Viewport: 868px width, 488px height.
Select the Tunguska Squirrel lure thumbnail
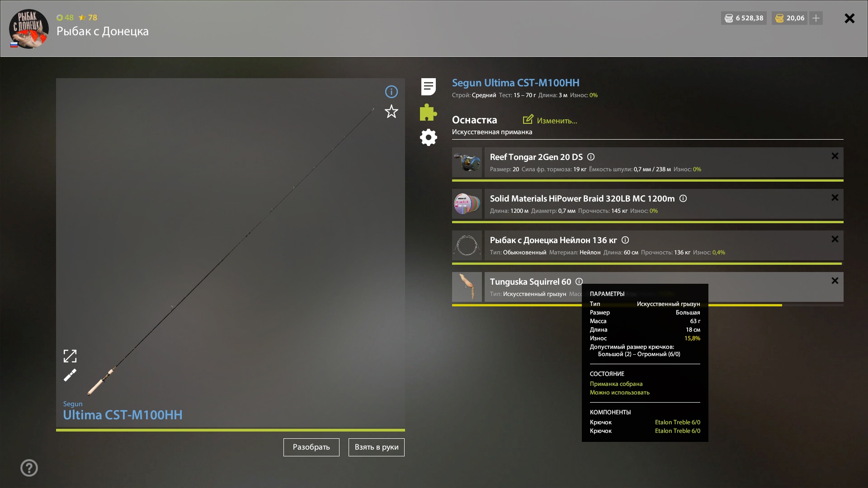[467, 287]
